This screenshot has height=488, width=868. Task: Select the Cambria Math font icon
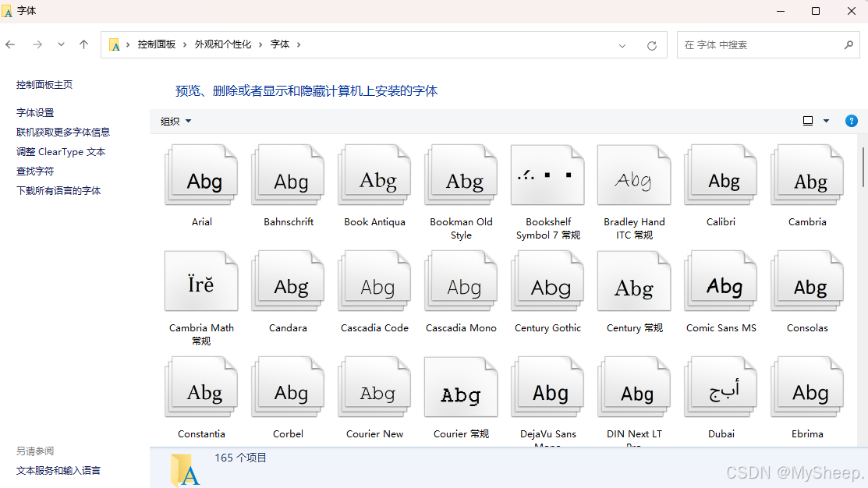coord(201,281)
